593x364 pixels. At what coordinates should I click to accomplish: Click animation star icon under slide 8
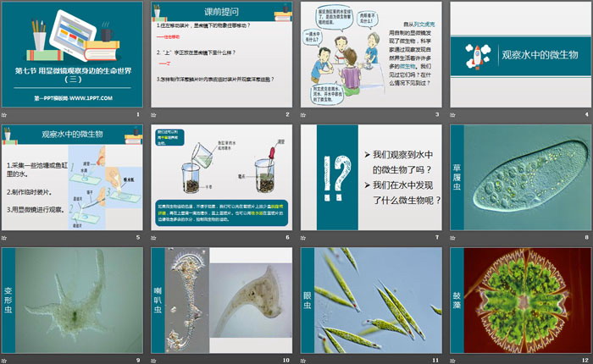(452, 238)
